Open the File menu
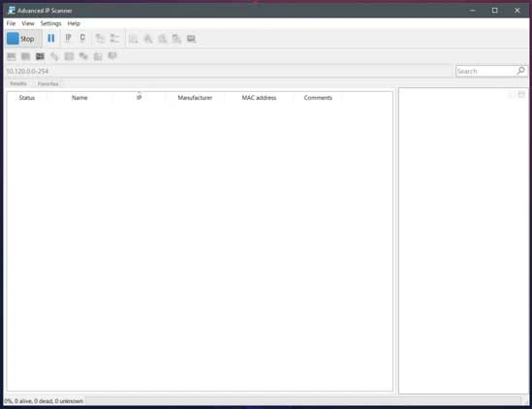 (x=11, y=23)
